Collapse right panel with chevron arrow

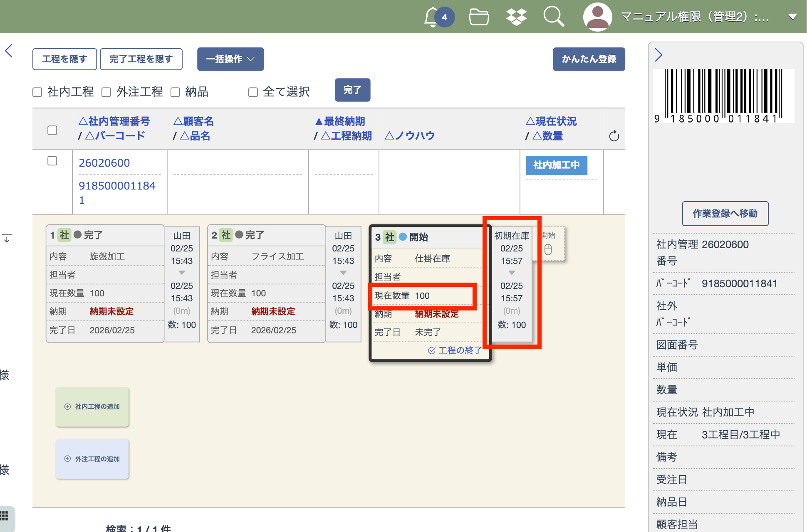658,55
